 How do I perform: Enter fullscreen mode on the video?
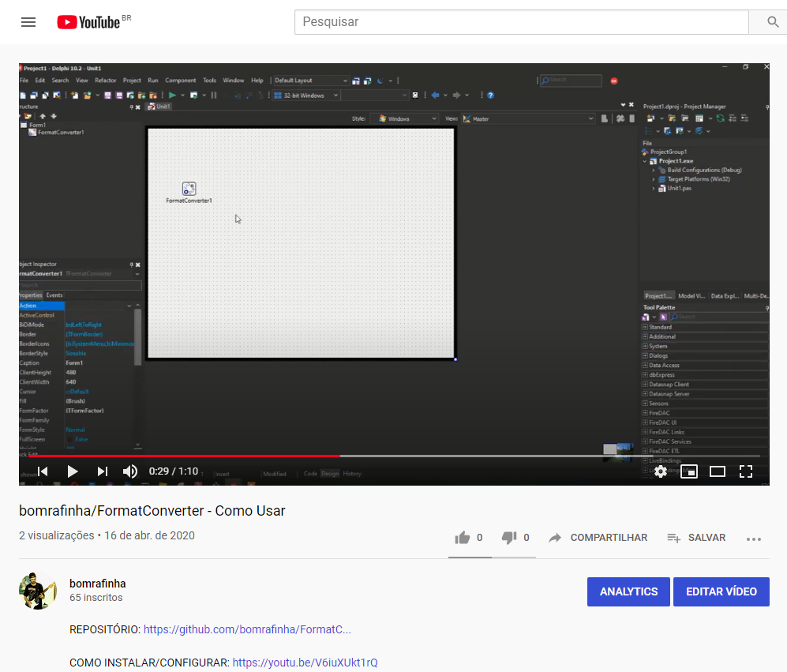(x=745, y=471)
